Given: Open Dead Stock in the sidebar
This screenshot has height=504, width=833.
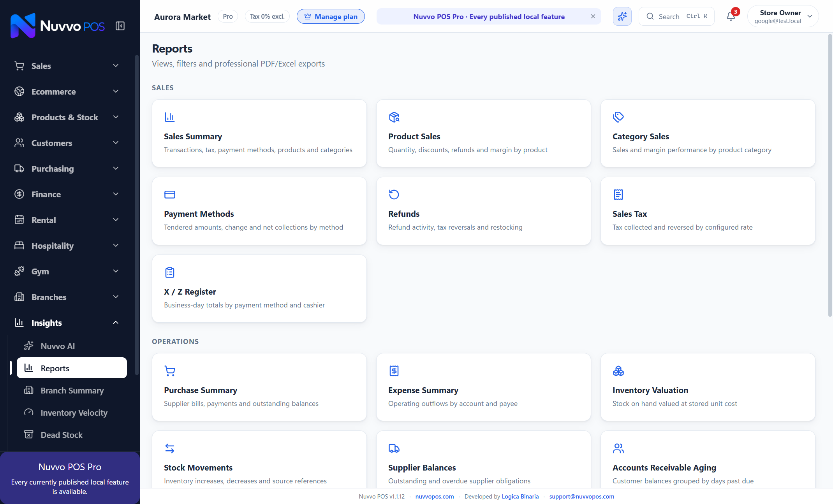Looking at the screenshot, I should (72, 435).
